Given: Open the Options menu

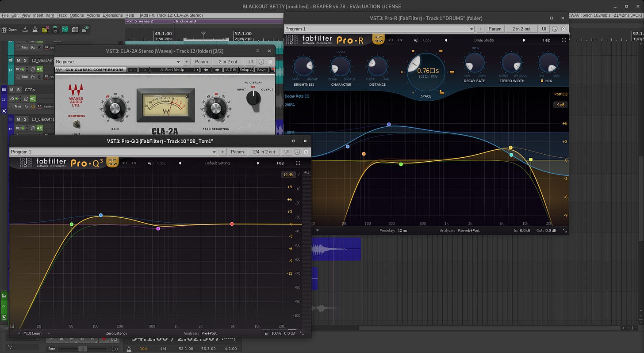Looking at the screenshot, I should 77,15.
